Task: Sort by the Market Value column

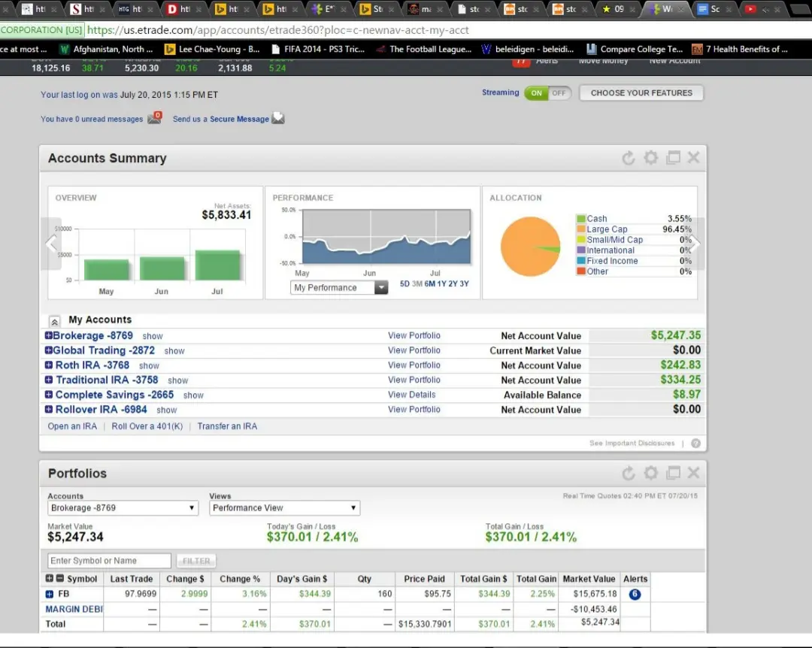Action: [589, 579]
